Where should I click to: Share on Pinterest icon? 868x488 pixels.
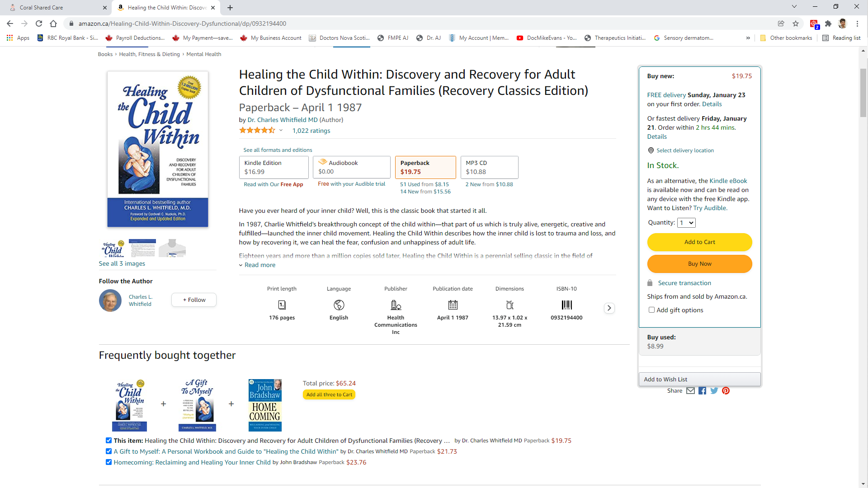click(726, 391)
